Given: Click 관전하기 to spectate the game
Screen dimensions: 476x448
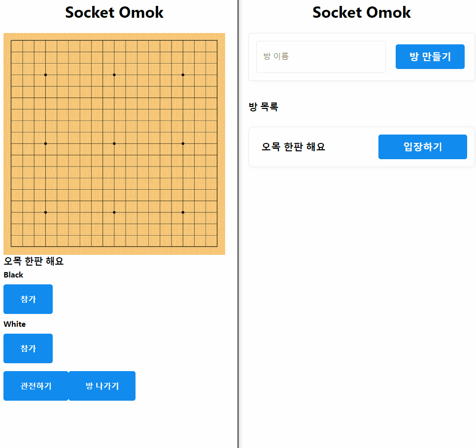Looking at the screenshot, I should click(x=36, y=386).
